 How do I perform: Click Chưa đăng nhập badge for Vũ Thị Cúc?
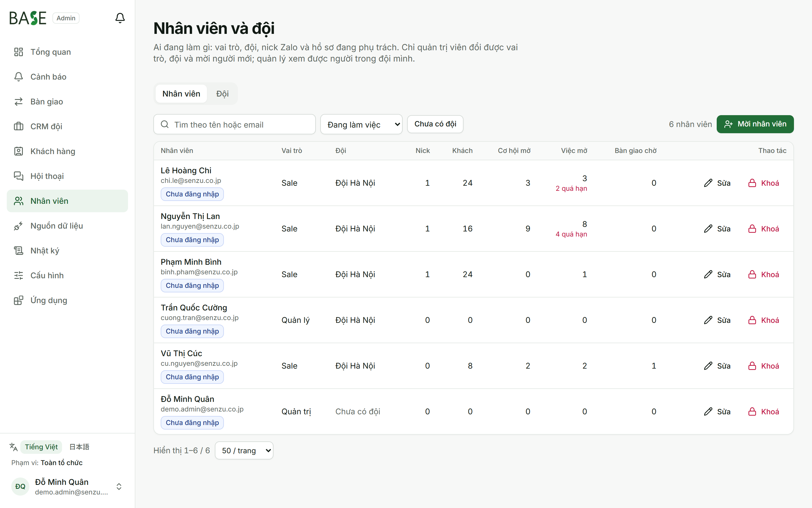coord(192,377)
